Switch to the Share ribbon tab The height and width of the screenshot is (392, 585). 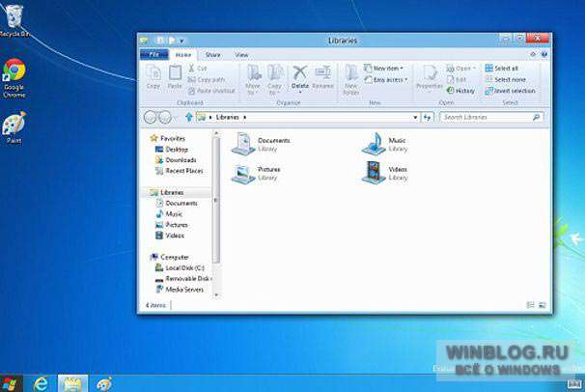[x=213, y=55]
